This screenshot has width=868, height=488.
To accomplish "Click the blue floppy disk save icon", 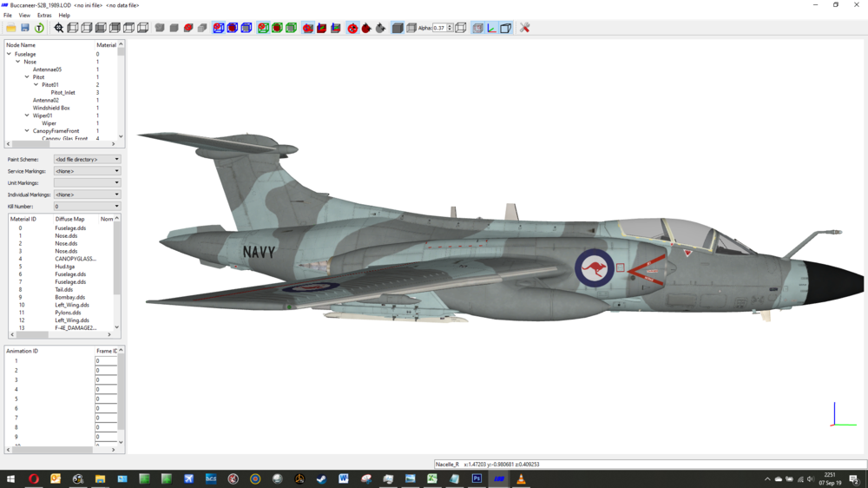I will click(25, 28).
